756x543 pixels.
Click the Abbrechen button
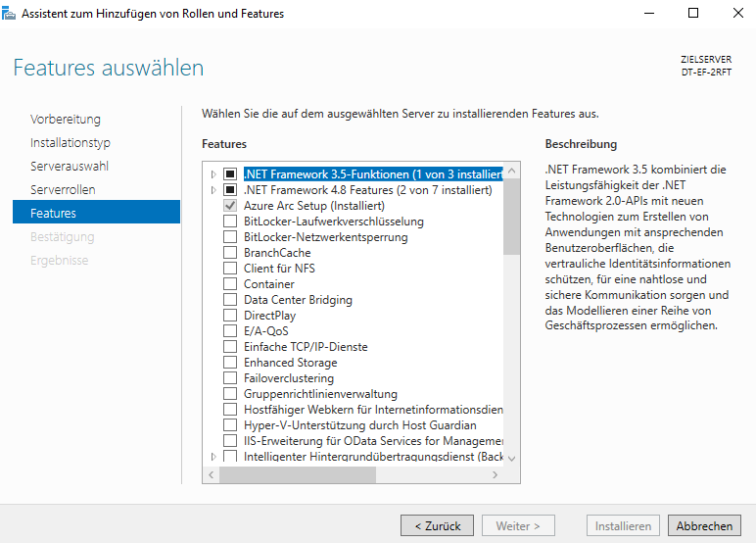click(704, 525)
